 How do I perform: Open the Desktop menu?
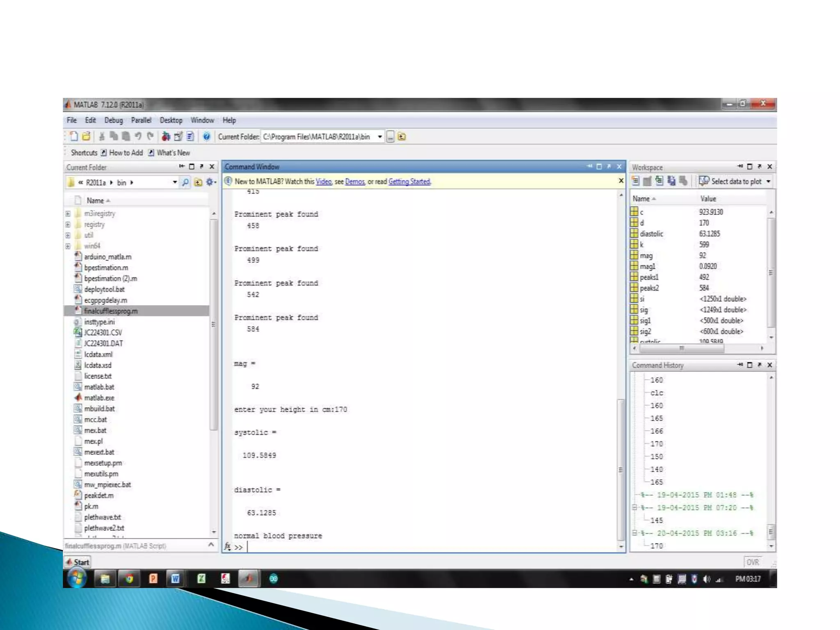pyautogui.click(x=171, y=120)
